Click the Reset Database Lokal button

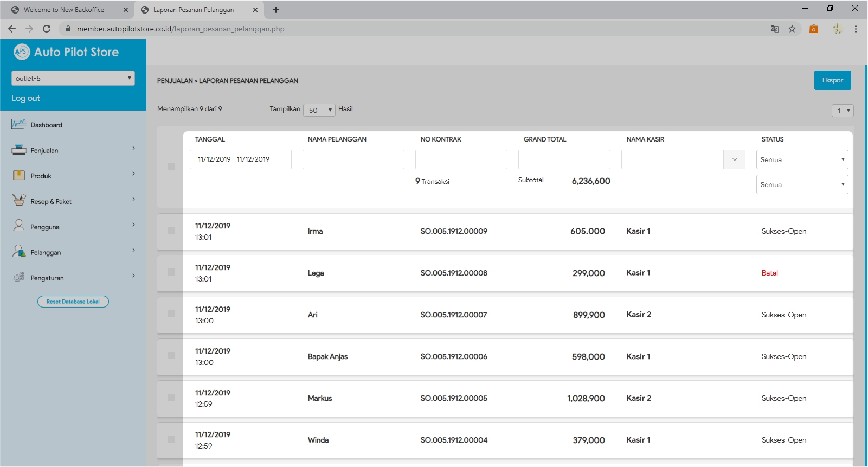coord(73,302)
